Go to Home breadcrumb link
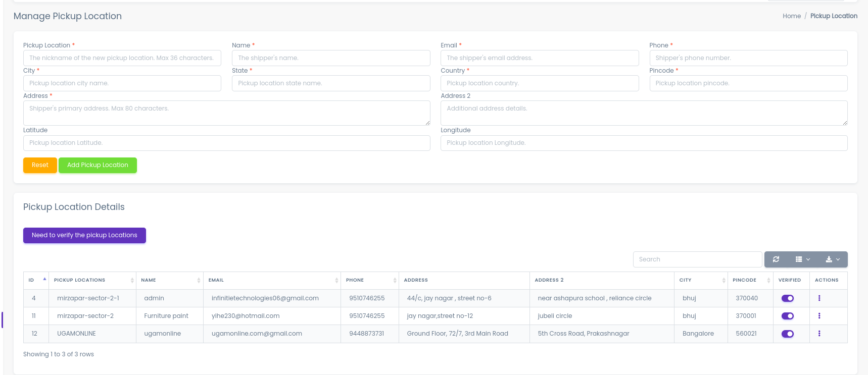The width and height of the screenshot is (868, 375). click(x=791, y=16)
